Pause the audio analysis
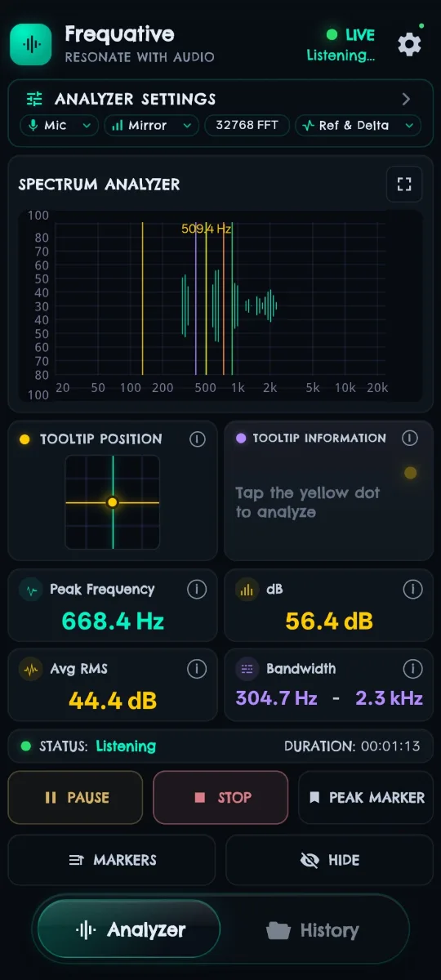This screenshot has height=980, width=441. (75, 798)
